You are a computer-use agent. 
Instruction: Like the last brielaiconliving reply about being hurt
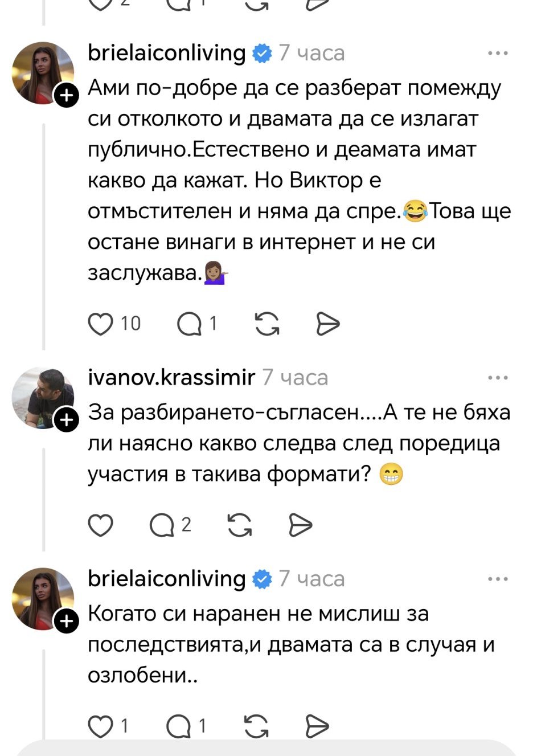(x=101, y=726)
